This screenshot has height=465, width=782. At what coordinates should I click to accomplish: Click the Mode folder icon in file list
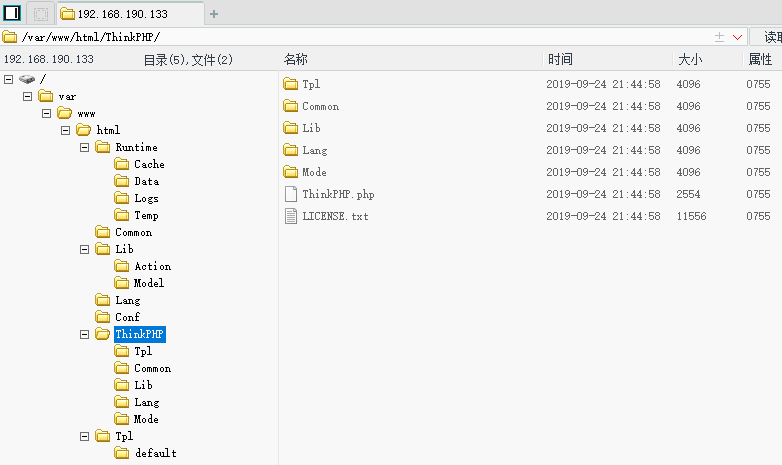[x=291, y=171]
